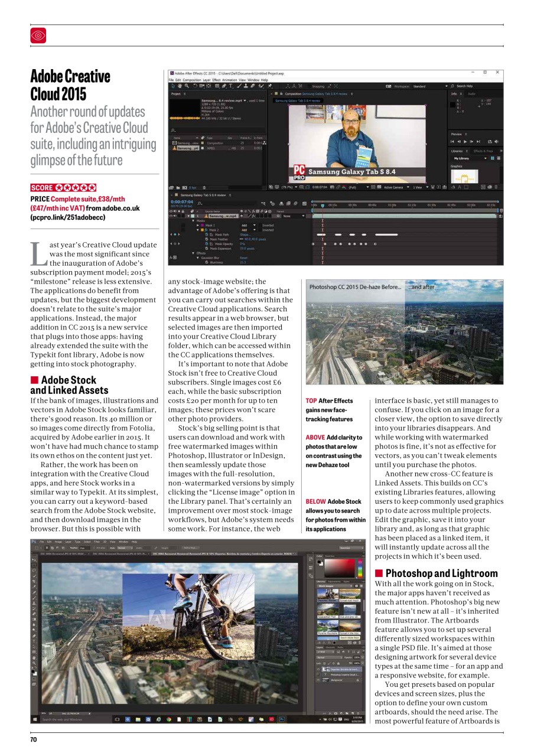Switch to the Effects & Presets tab

click(x=484, y=152)
